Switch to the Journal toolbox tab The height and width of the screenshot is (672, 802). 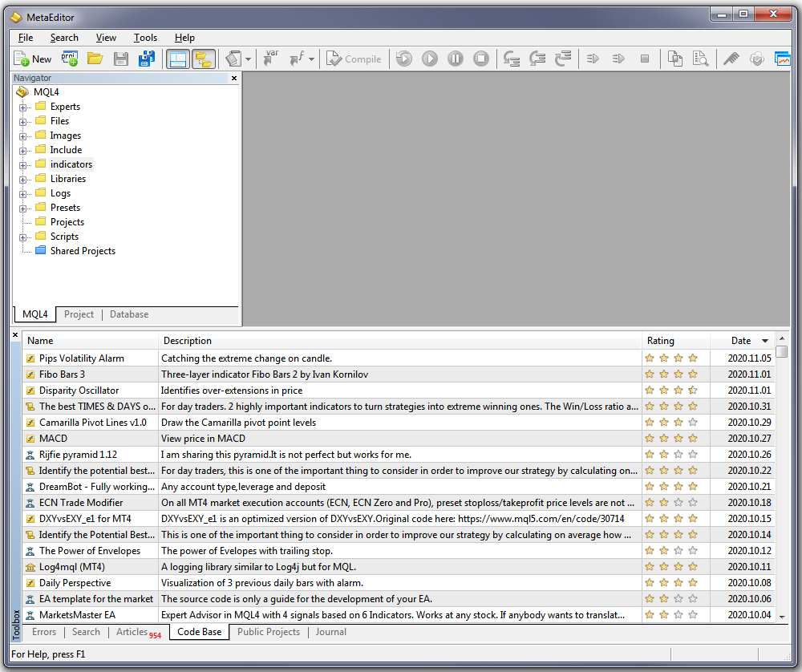pyautogui.click(x=331, y=632)
